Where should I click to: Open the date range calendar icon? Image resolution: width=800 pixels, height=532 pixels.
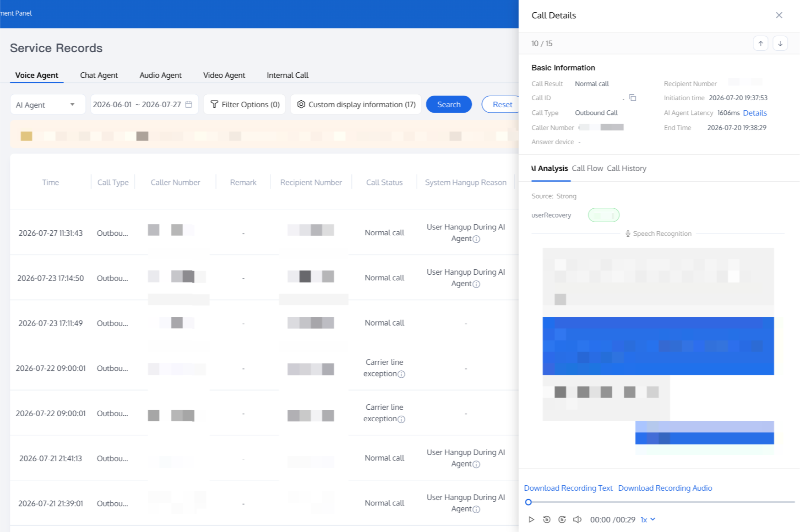189,104
